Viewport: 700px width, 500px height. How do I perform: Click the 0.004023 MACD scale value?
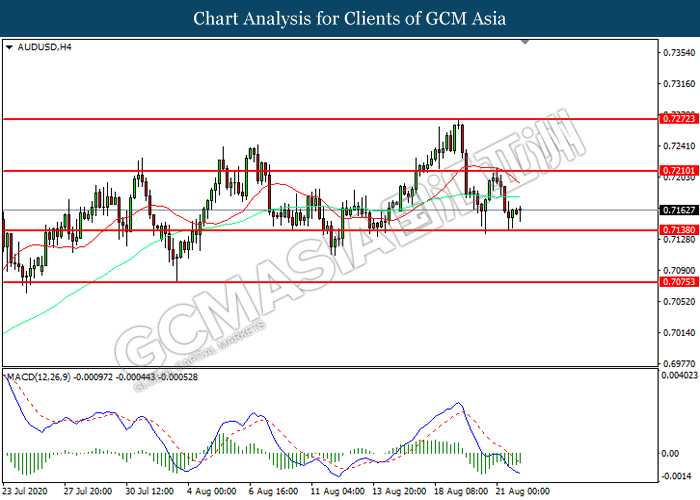679,375
